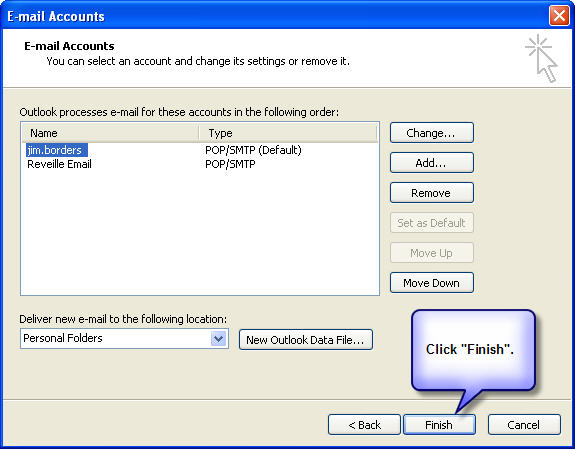
Task: Click the Finish button
Action: click(439, 424)
